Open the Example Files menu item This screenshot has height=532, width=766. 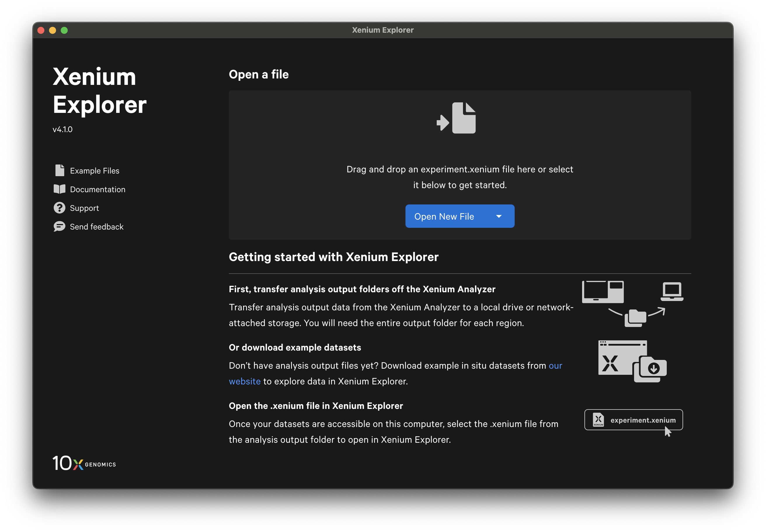94,171
